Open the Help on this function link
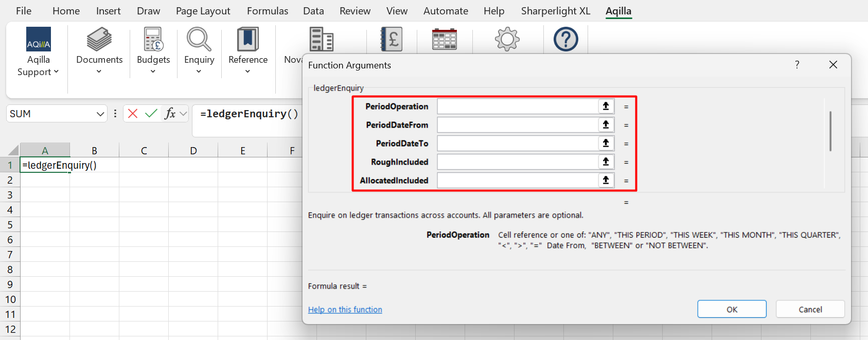The height and width of the screenshot is (340, 868). tap(345, 310)
